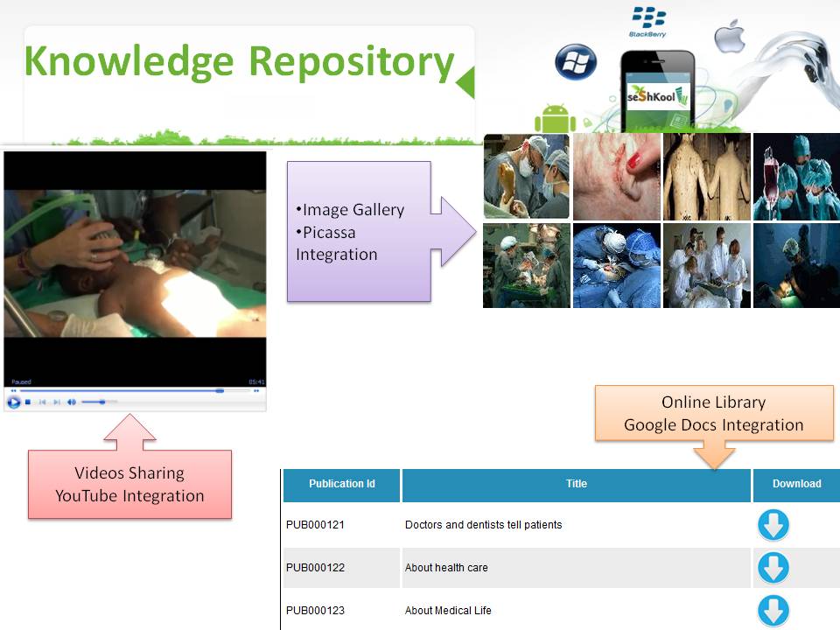Skip to next track in video player
Screen dimensions: 840x630
(56, 402)
